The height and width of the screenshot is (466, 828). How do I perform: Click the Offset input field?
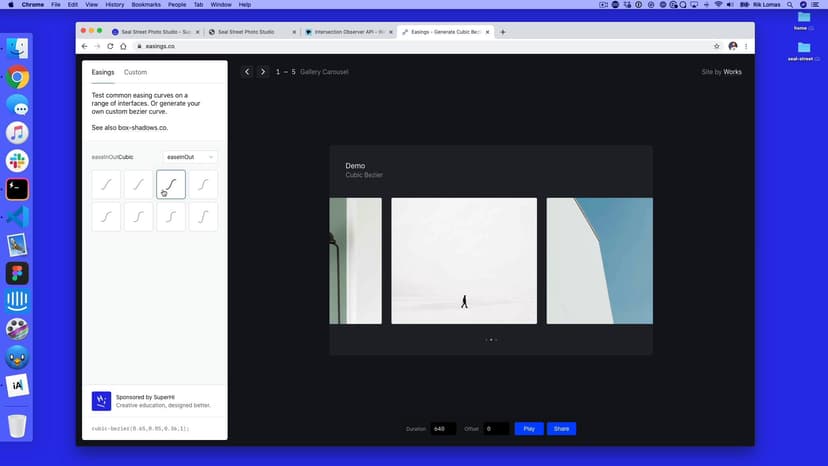(496, 429)
